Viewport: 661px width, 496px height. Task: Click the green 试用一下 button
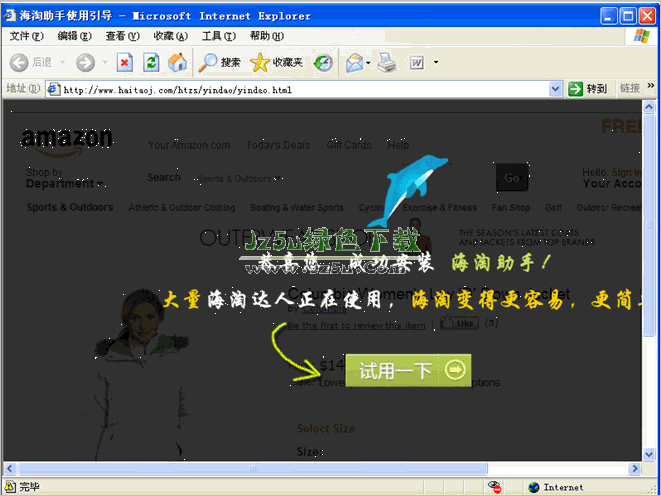click(408, 370)
